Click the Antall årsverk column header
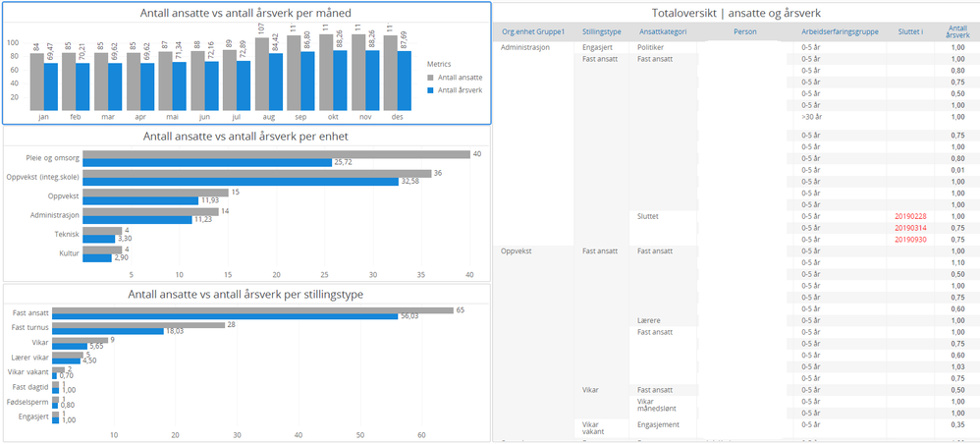 (953, 31)
